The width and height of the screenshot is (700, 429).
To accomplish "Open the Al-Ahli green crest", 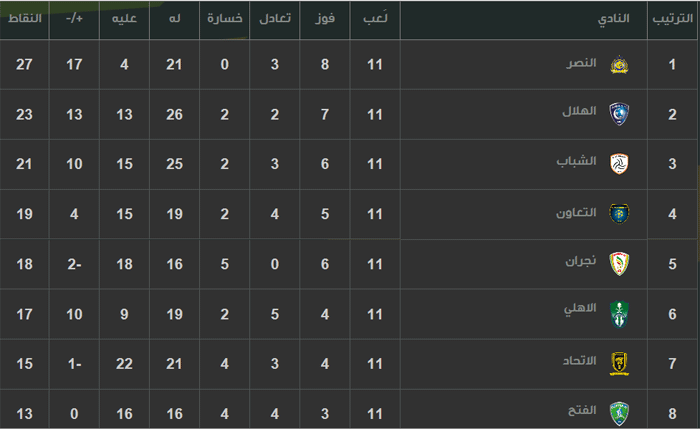I will pyautogui.click(x=619, y=314).
